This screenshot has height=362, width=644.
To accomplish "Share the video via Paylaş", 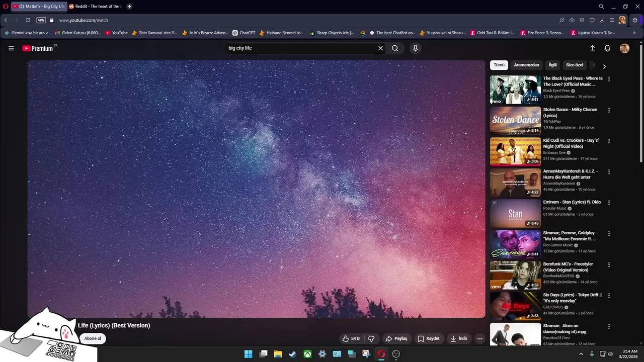I will pos(396,338).
